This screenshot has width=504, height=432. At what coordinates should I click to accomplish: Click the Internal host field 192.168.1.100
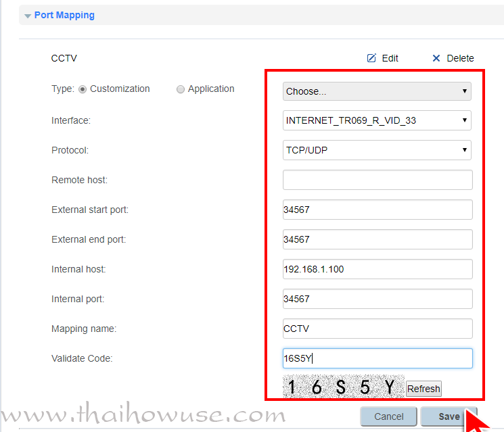click(377, 269)
